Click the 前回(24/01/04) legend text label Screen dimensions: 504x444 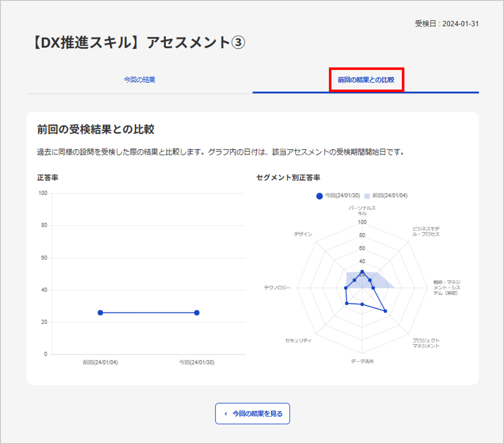coord(390,195)
